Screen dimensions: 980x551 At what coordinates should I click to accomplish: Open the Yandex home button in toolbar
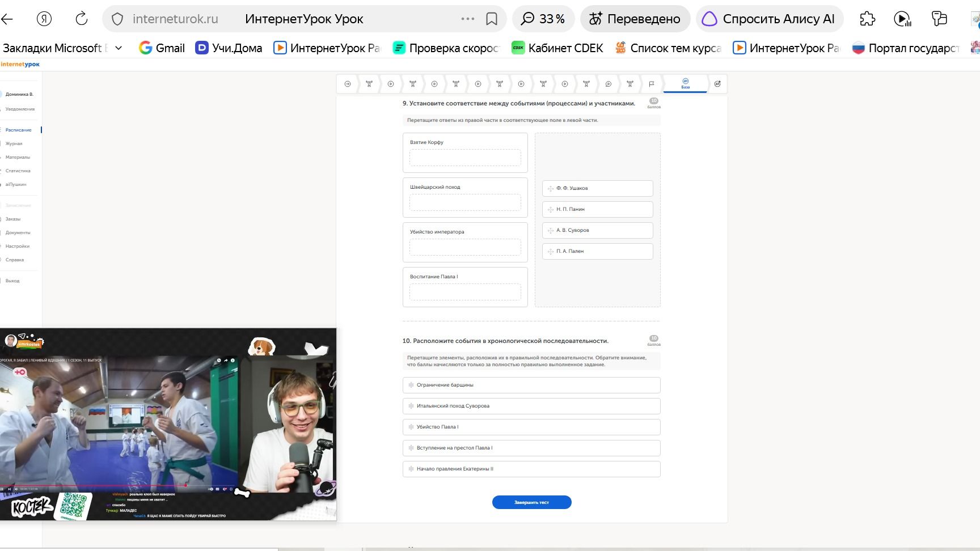[44, 19]
